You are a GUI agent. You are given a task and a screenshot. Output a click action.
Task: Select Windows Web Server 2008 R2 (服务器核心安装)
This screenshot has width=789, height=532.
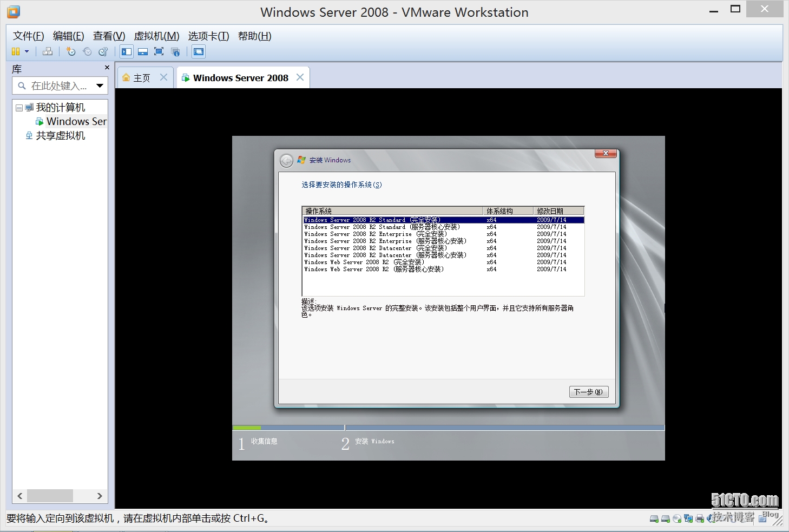pyautogui.click(x=443, y=269)
